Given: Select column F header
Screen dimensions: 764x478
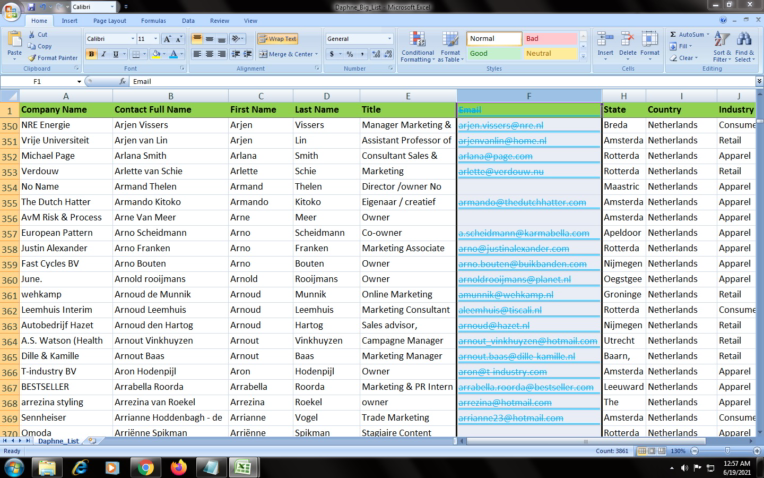Looking at the screenshot, I should tap(529, 96).
